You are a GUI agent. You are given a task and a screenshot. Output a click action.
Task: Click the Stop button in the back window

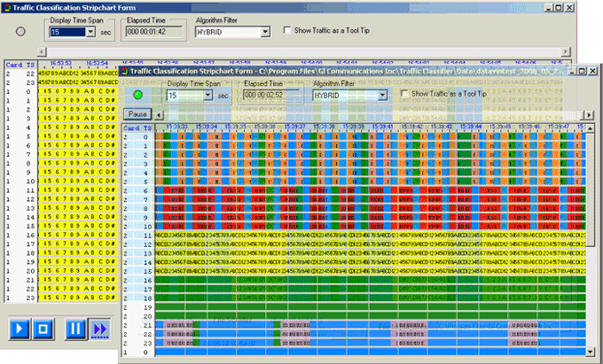[x=43, y=329]
